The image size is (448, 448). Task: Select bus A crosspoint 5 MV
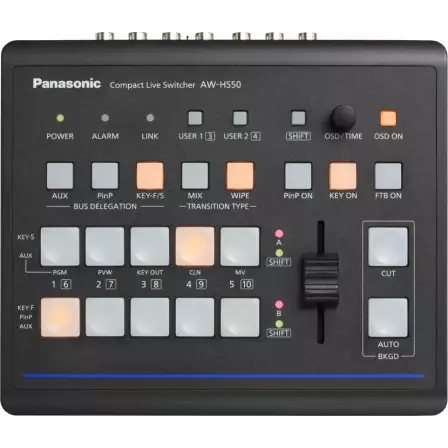pyautogui.click(x=240, y=246)
